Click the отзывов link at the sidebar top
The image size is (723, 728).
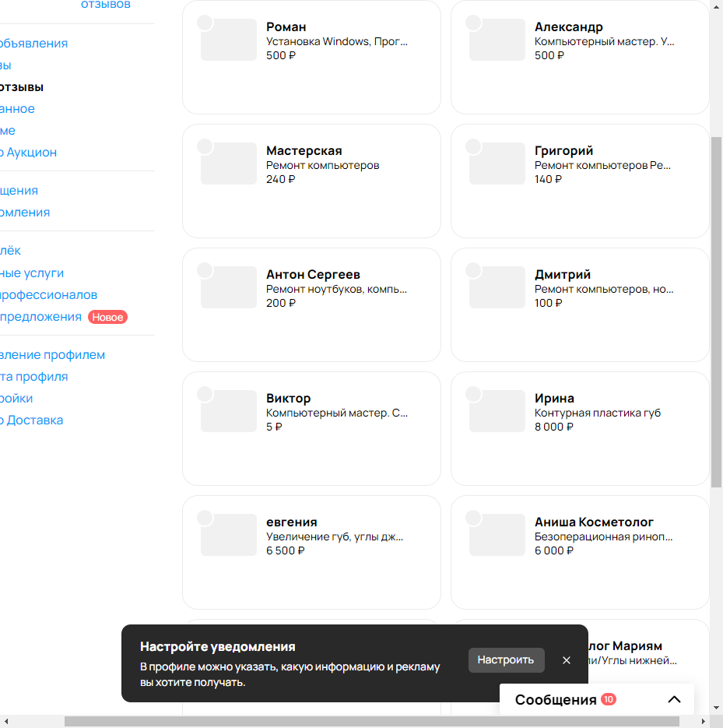point(106,5)
